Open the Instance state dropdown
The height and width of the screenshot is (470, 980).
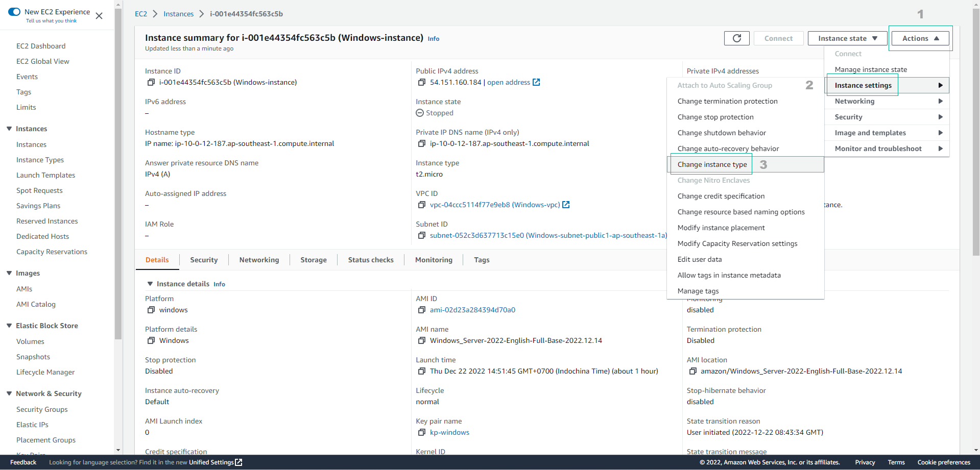tap(847, 38)
